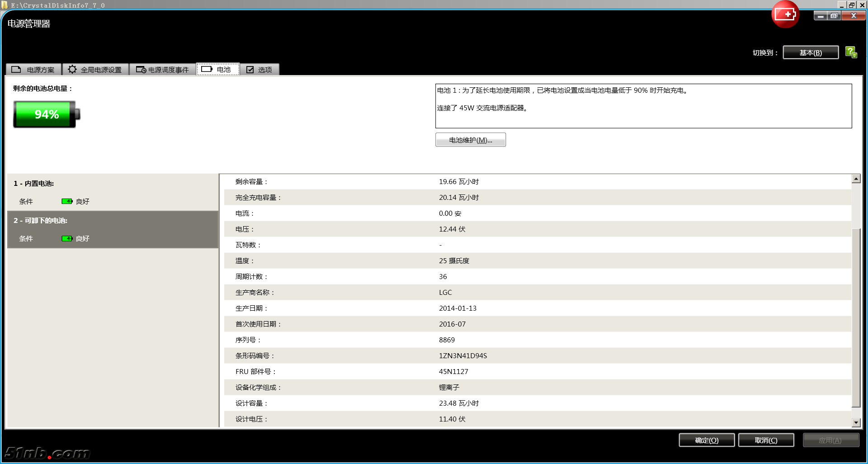
Task: Open 全局电源设置 tab
Action: click(x=95, y=70)
